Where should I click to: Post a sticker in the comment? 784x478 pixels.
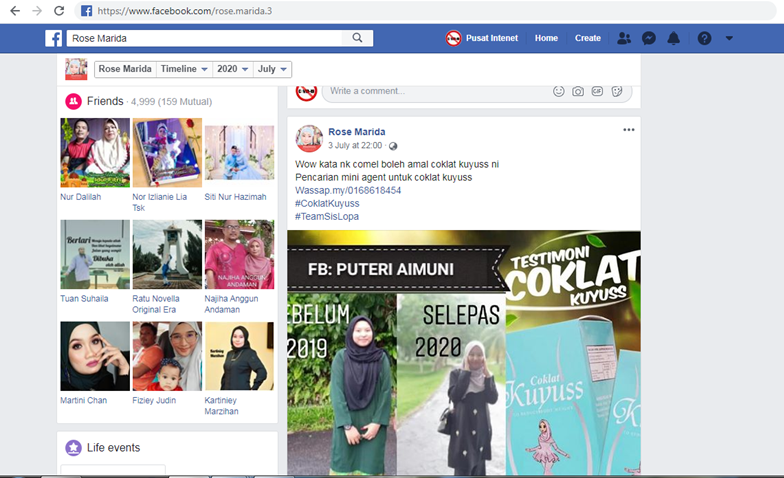pyautogui.click(x=617, y=91)
